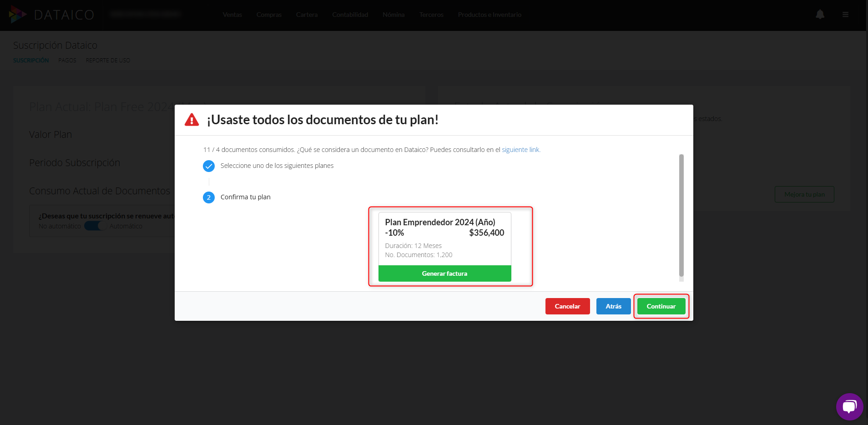Click the $356,400 price
The width and height of the screenshot is (868, 425).
487,233
